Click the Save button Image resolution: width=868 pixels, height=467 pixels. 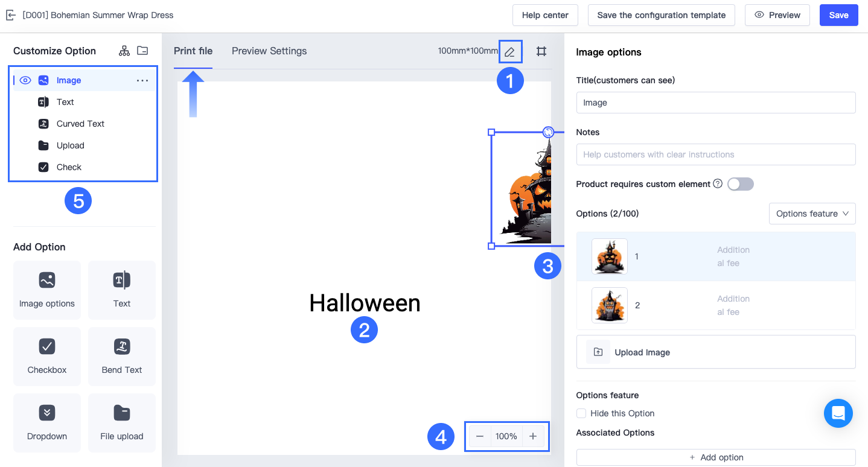click(x=838, y=15)
